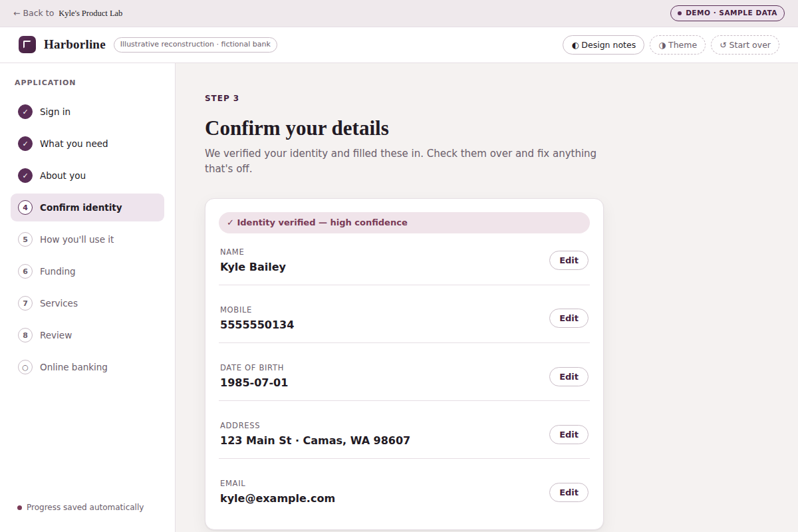This screenshot has width=798, height=532.
Task: Open the About you step
Action: point(87,176)
